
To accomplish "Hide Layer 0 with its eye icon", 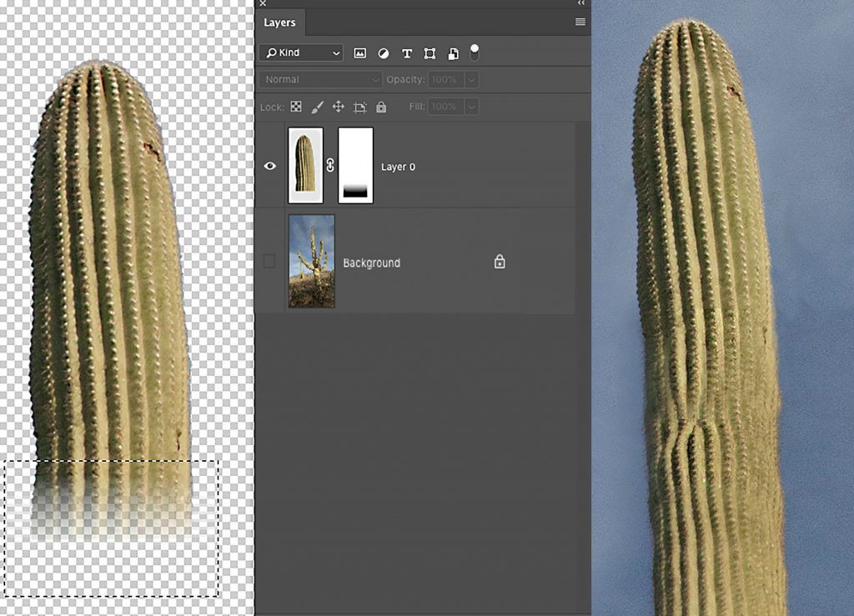I will (x=269, y=166).
